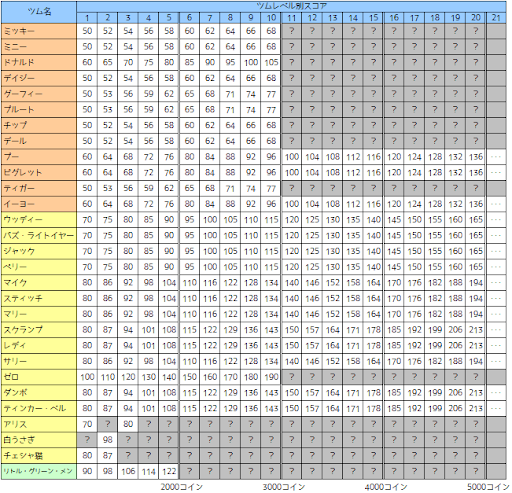Select the ジャック row name

[x=39, y=251]
